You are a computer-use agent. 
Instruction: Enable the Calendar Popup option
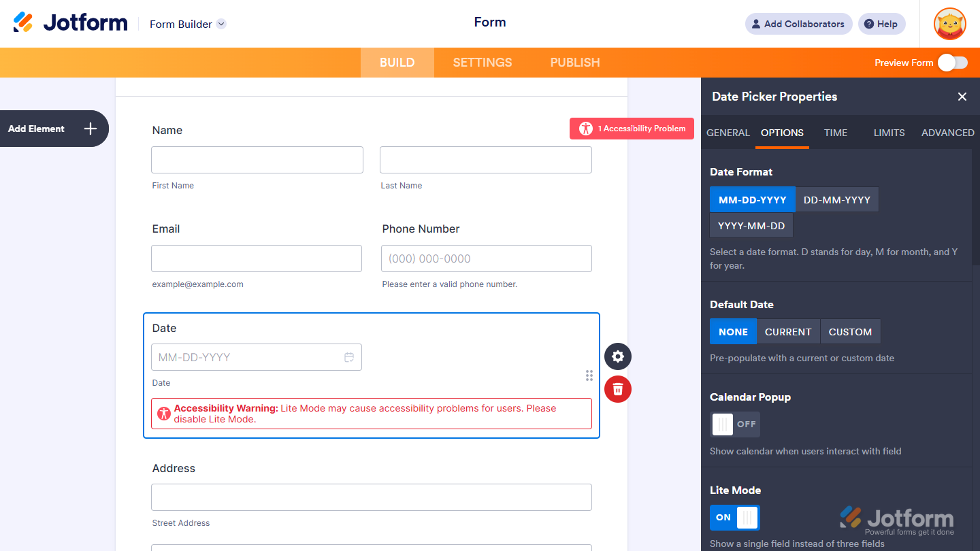pyautogui.click(x=735, y=424)
